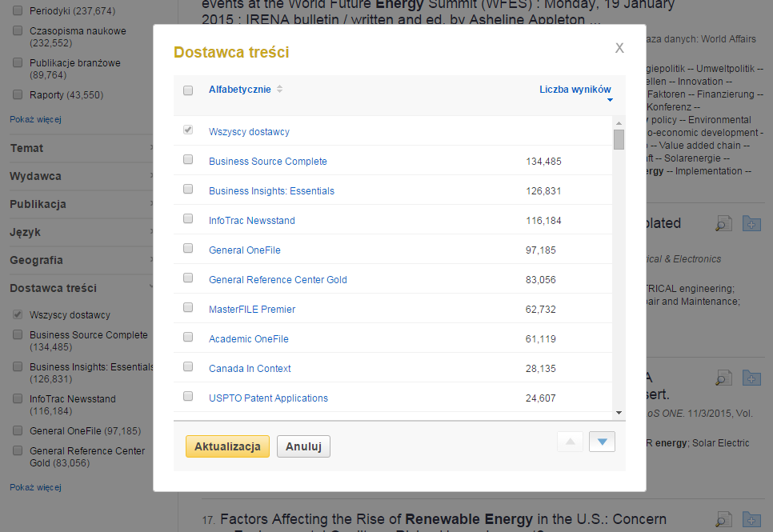The width and height of the screenshot is (773, 532).
Task: Check General OneFile in dialog list
Action: pos(188,248)
